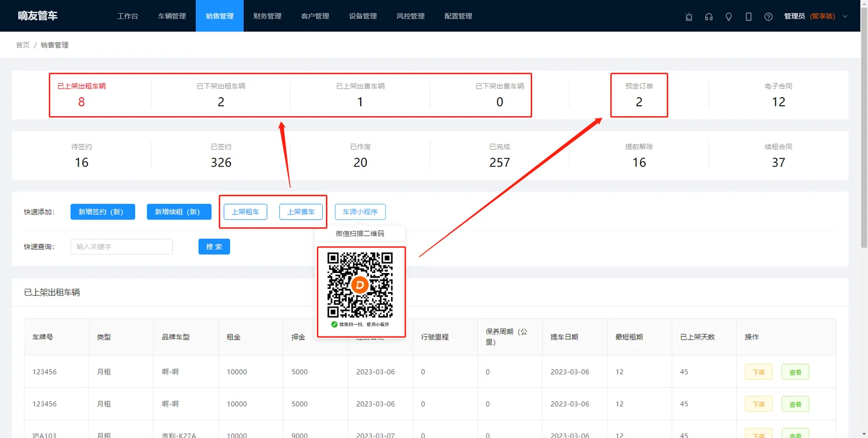Open the mobile phone icon in header
This screenshot has width=868, height=438.
coord(749,17)
